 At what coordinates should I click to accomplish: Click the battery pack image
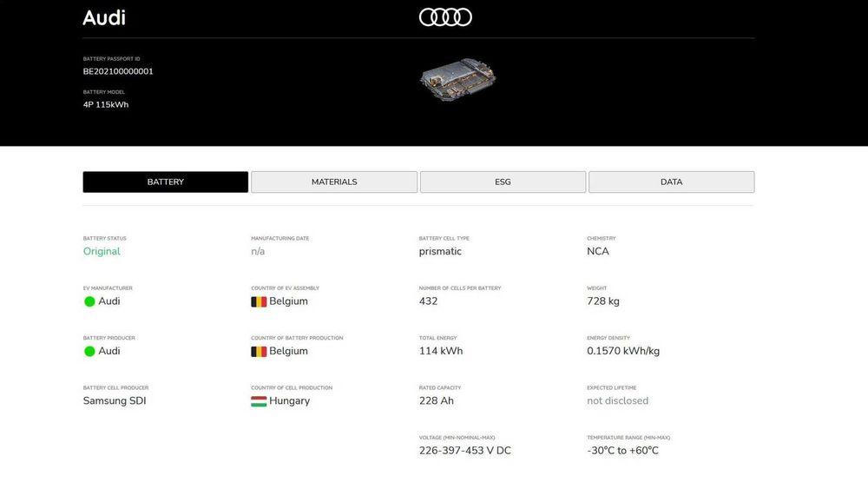[458, 81]
